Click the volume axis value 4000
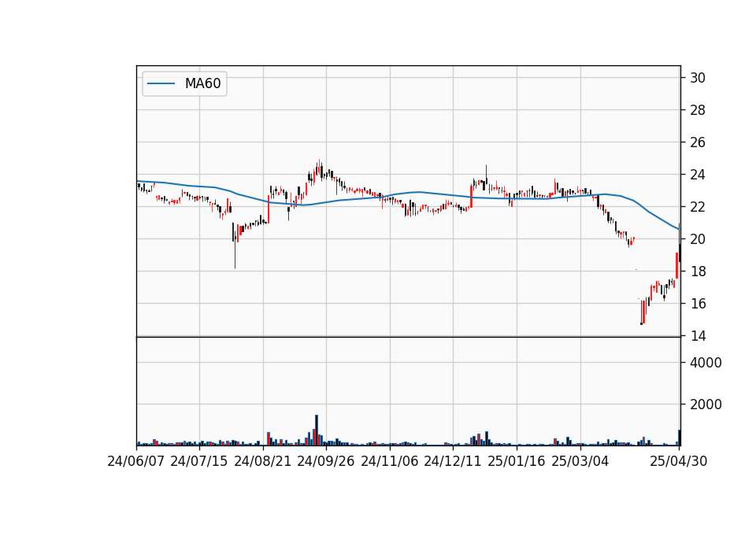This screenshot has width=756, height=543. [706, 363]
